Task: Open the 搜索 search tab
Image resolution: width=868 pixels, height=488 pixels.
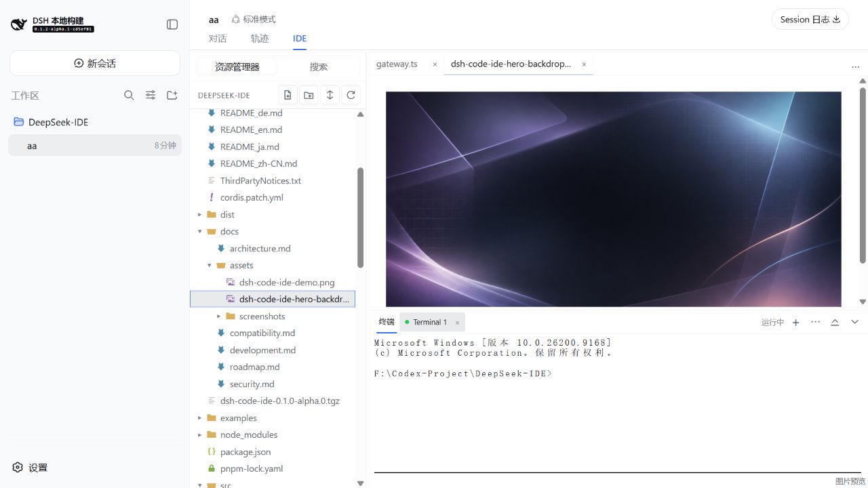Action: (319, 66)
